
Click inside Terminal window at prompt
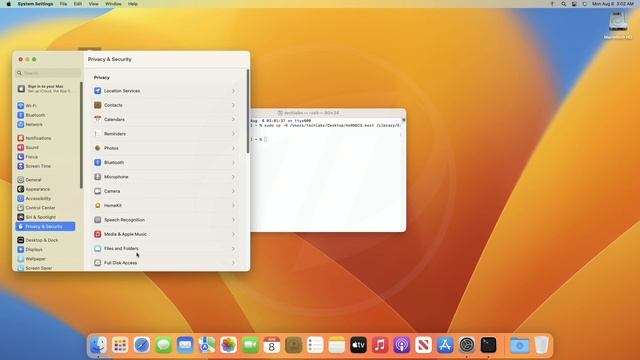tap(266, 140)
